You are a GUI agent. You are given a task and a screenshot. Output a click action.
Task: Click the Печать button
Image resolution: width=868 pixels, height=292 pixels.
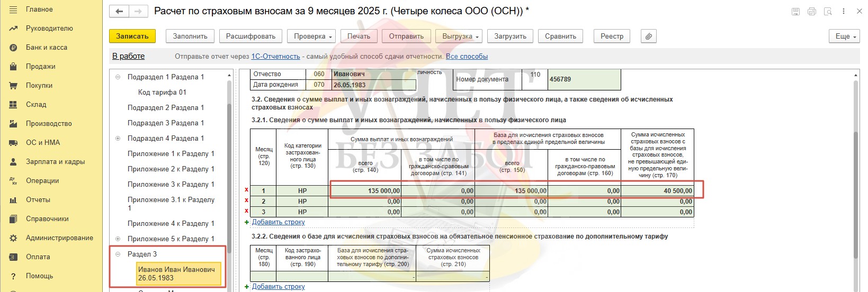359,36
